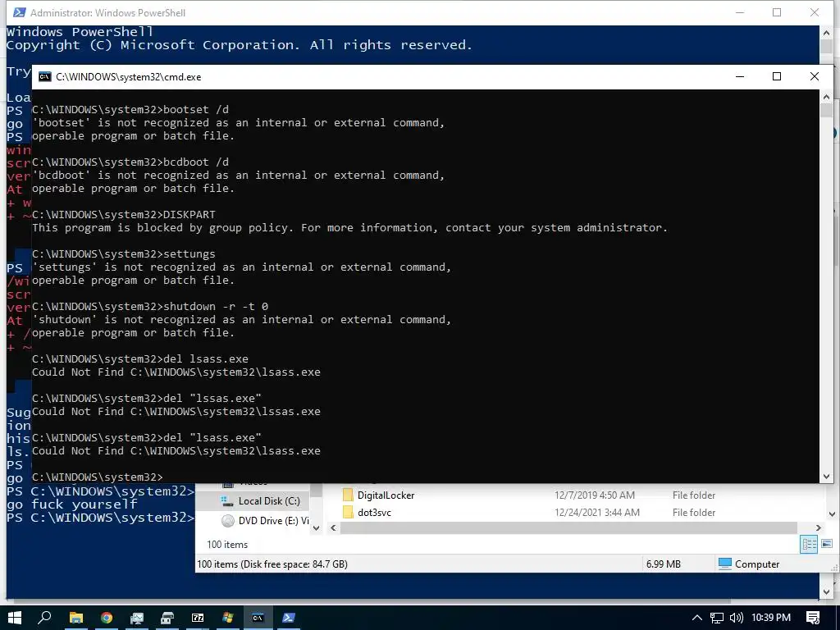This screenshot has width=840, height=630.
Task: Click Explorer horizontal scrollbar right arrow
Action: 818,527
